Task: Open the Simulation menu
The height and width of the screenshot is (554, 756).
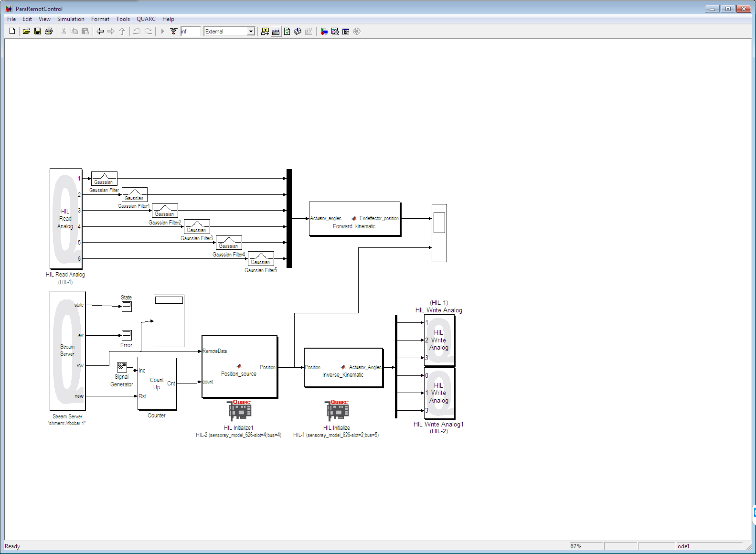Action: click(71, 19)
